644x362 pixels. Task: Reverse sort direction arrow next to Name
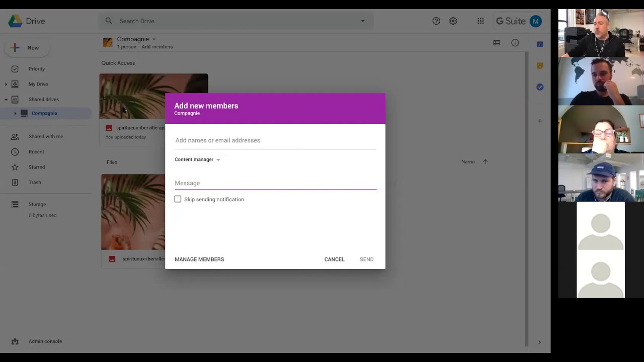[x=485, y=161]
